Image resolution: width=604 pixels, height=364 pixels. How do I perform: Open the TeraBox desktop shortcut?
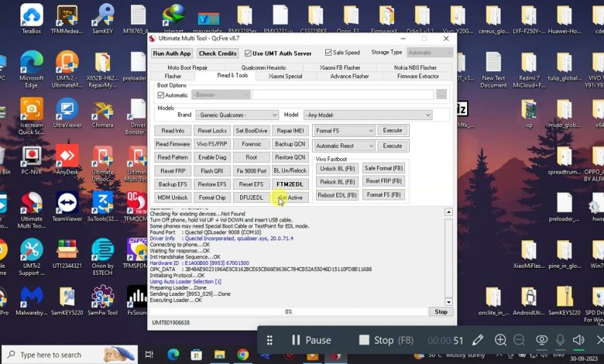click(x=32, y=18)
